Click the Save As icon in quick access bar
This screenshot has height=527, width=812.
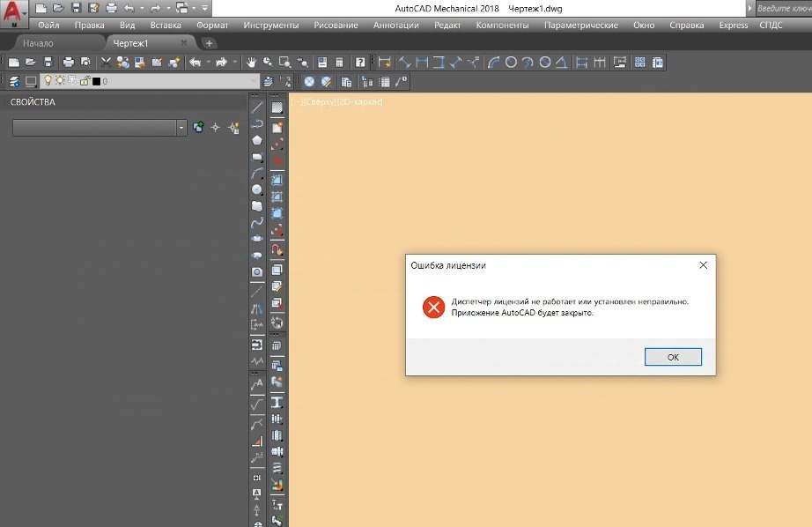tap(93, 8)
